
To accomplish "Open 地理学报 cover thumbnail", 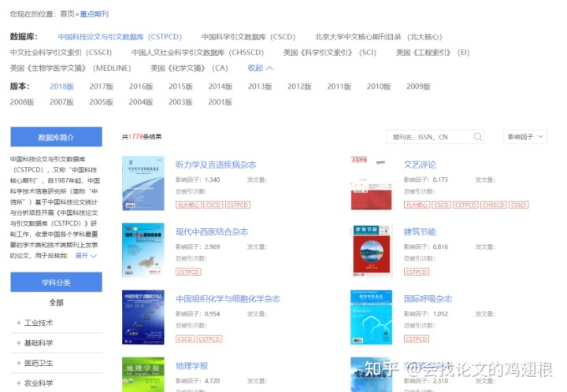I will 143,375.
